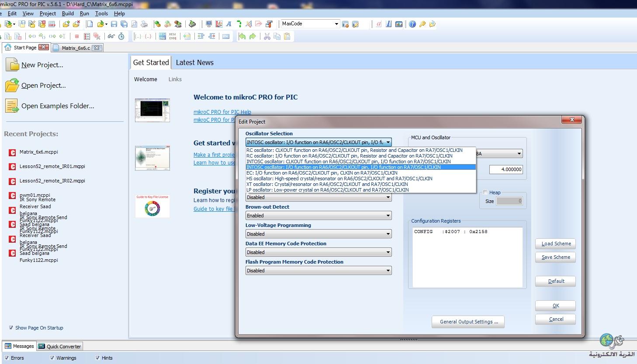This screenshot has width=637, height=364.
Task: Click the red Stop Debugger square icon
Action: point(77,36)
